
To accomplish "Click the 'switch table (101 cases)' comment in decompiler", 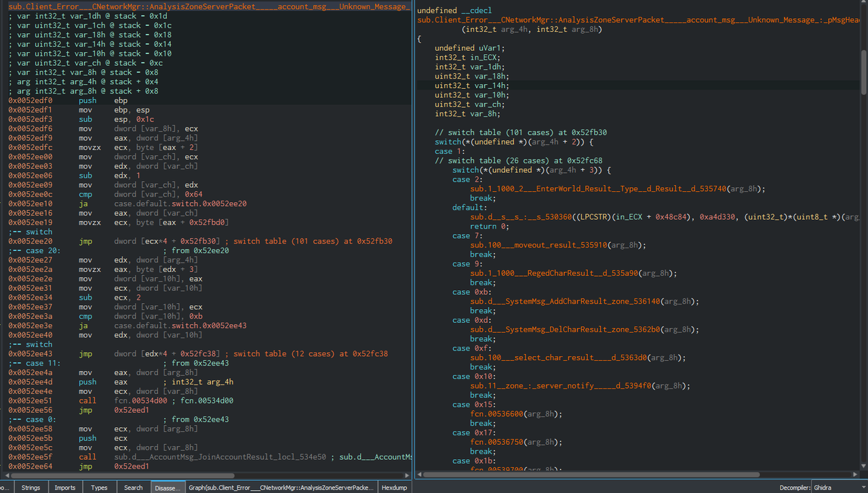I will [521, 133].
